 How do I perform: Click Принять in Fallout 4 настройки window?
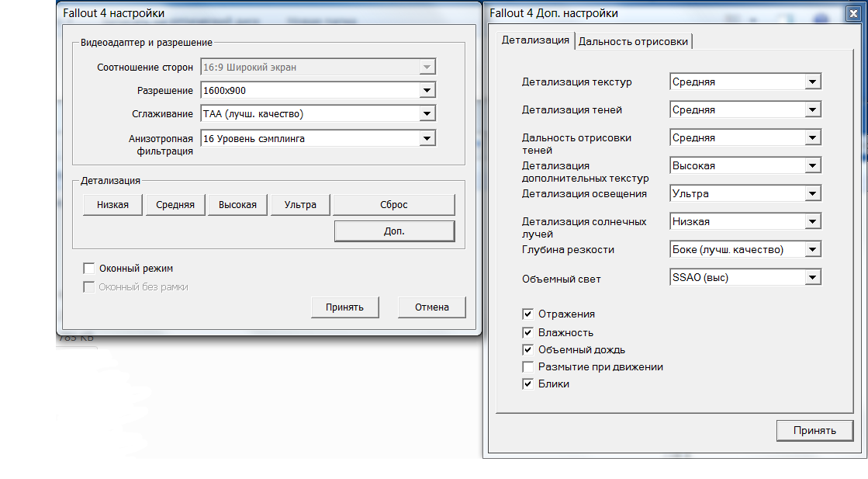click(344, 307)
